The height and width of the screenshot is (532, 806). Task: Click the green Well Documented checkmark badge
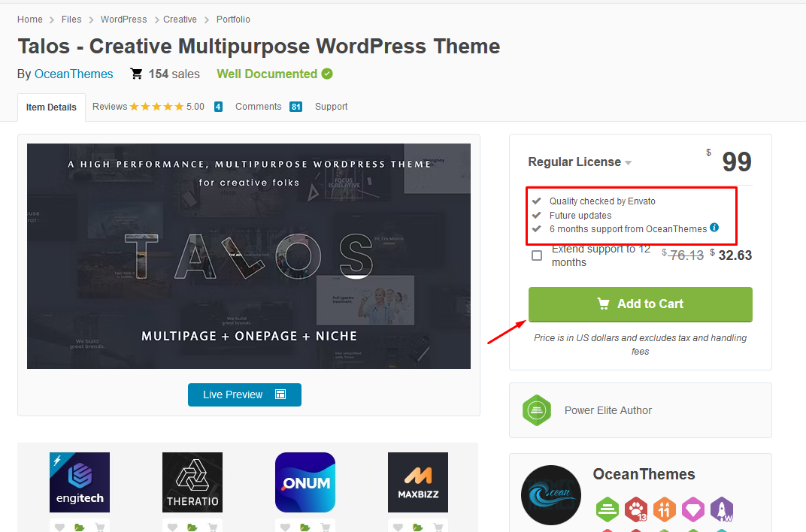click(x=327, y=74)
